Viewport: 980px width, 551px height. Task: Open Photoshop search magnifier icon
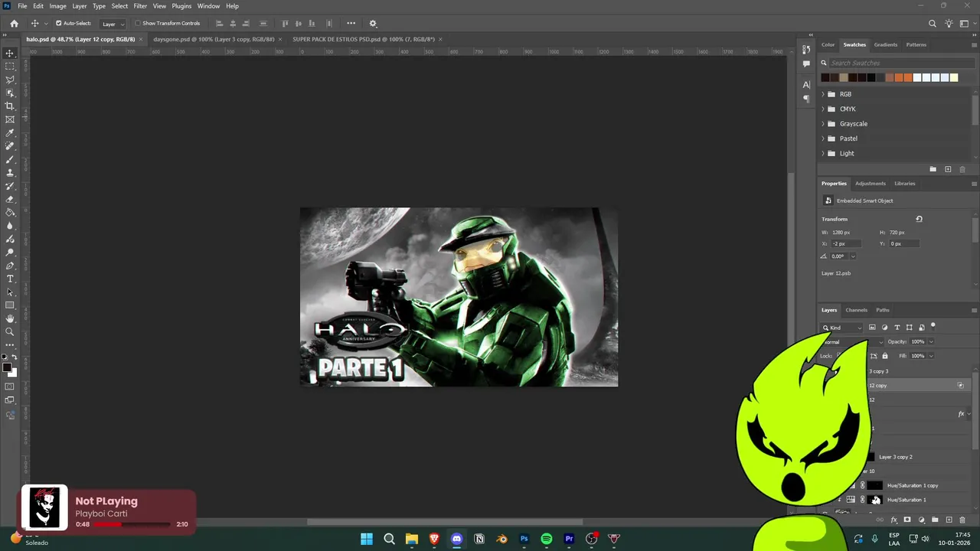933,24
